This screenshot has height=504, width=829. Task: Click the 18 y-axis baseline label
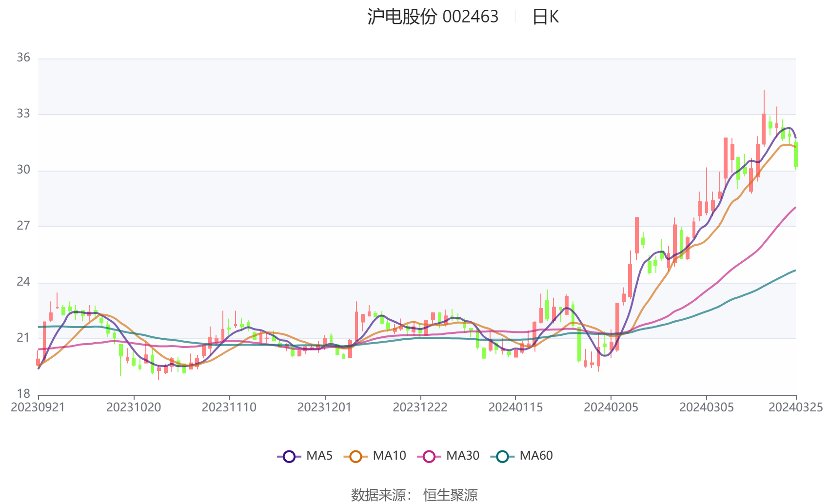[23, 393]
